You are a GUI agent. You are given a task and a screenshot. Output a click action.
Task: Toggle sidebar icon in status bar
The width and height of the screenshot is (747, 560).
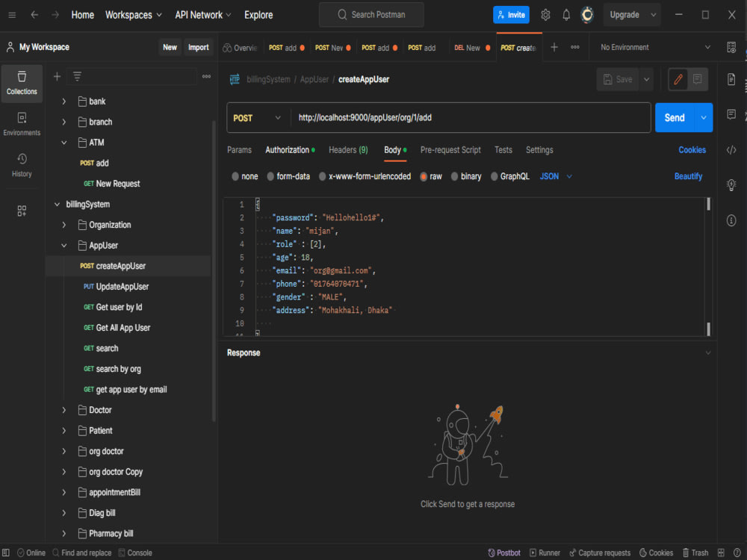pos(6,553)
